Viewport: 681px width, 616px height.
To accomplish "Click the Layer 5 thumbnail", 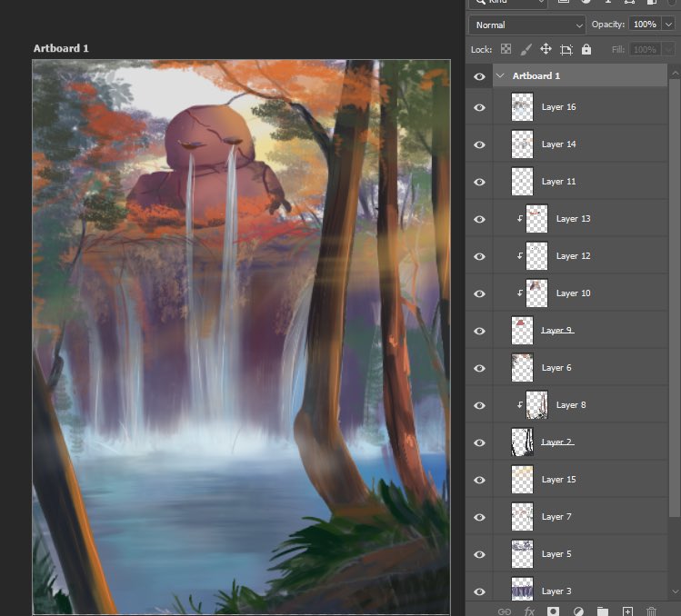I will coord(522,554).
